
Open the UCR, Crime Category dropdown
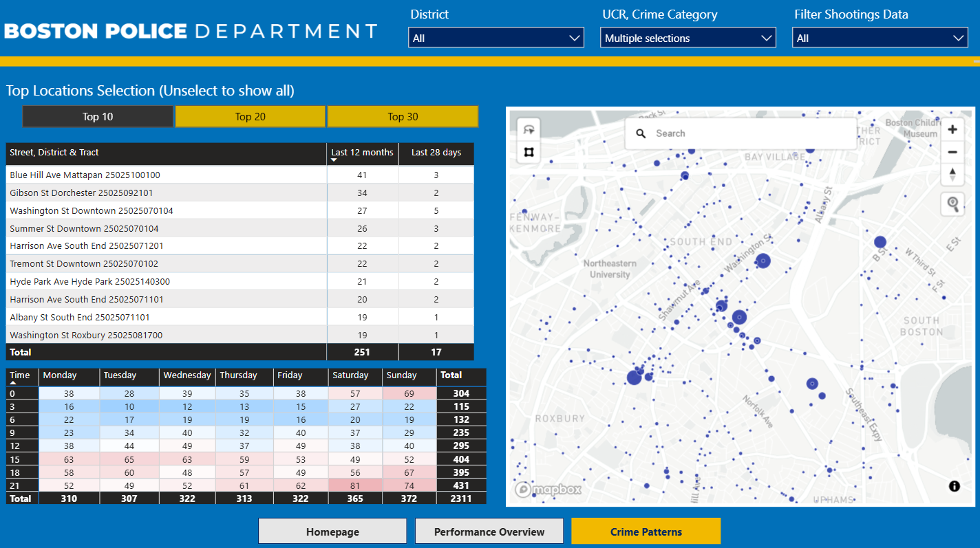pyautogui.click(x=688, y=38)
